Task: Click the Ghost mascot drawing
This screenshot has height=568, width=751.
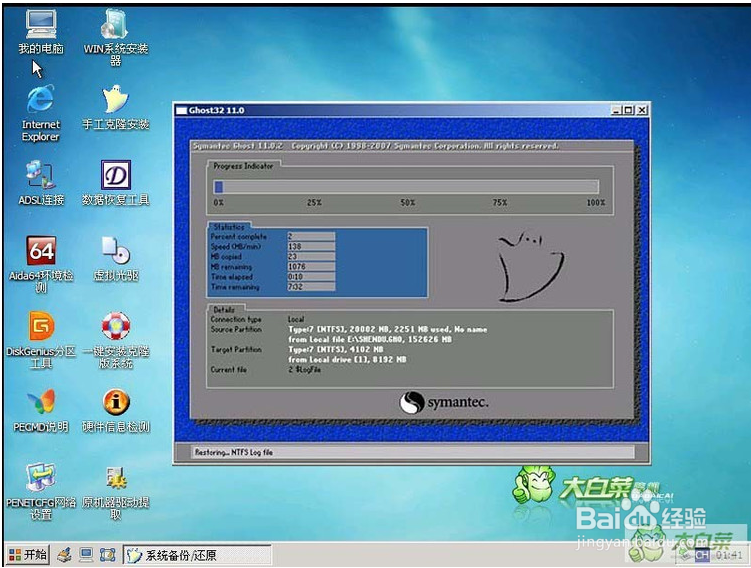Action: point(530,267)
